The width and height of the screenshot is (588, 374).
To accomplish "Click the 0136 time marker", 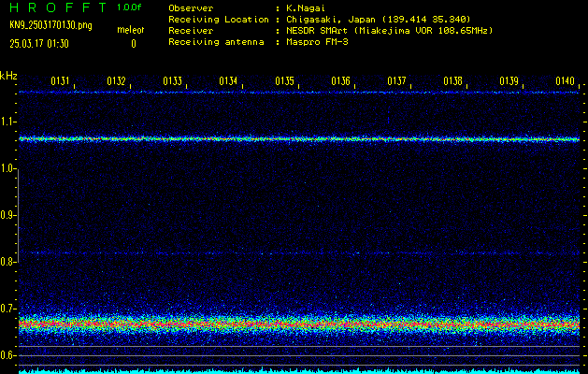I will [340, 81].
